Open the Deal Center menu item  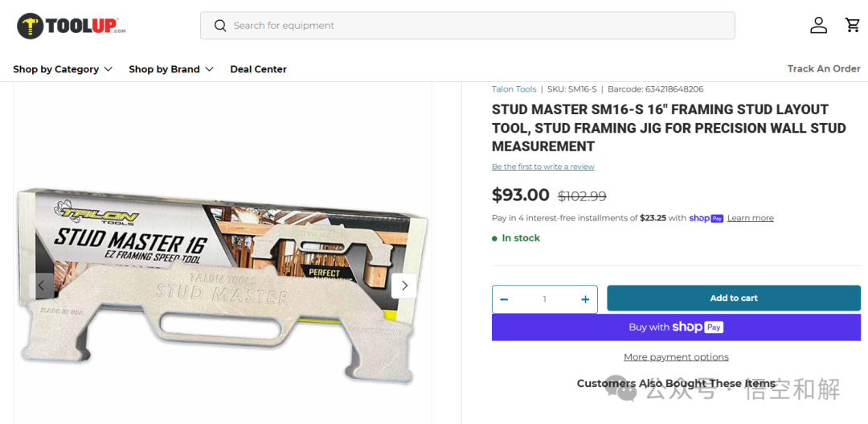259,69
